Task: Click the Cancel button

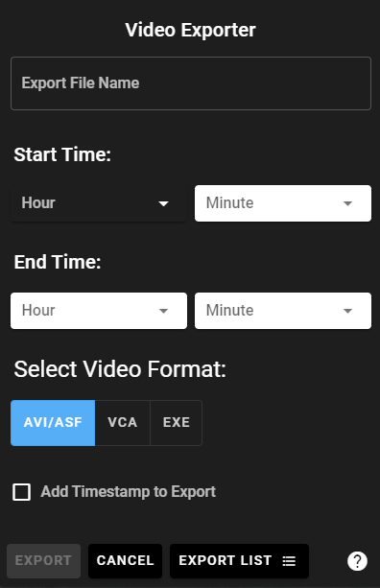Action: tap(126, 561)
